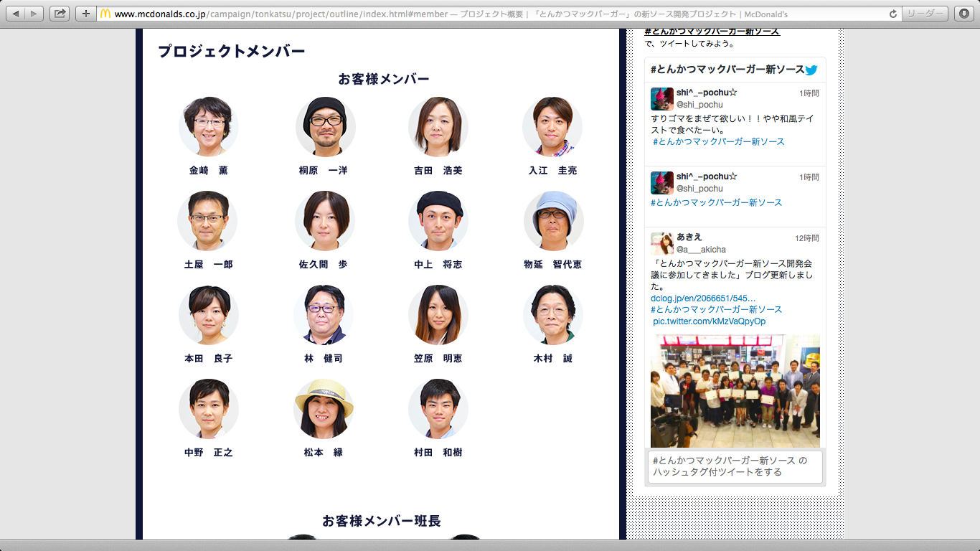This screenshot has height=551, width=980.
Task: Select 入江 圭亮 member photo
Action: point(552,126)
